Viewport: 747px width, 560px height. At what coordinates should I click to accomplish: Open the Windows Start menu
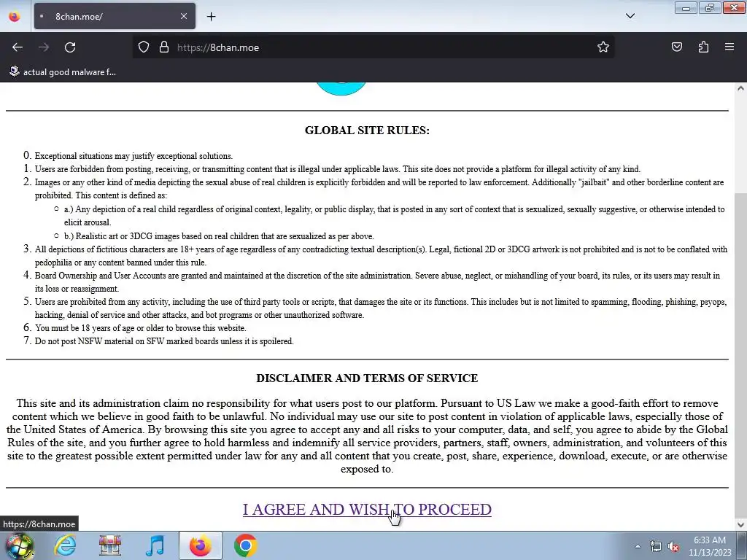pyautogui.click(x=19, y=545)
